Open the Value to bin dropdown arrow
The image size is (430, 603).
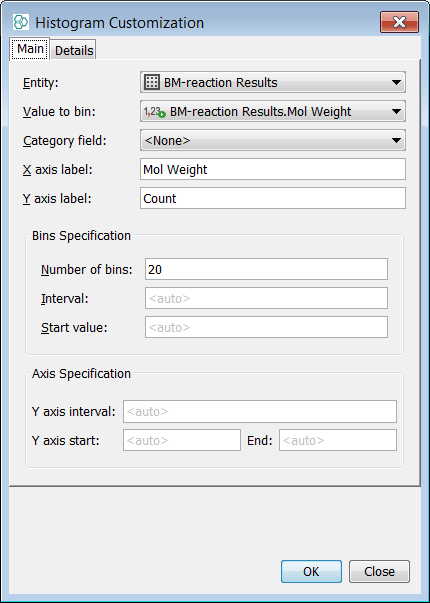tap(396, 112)
